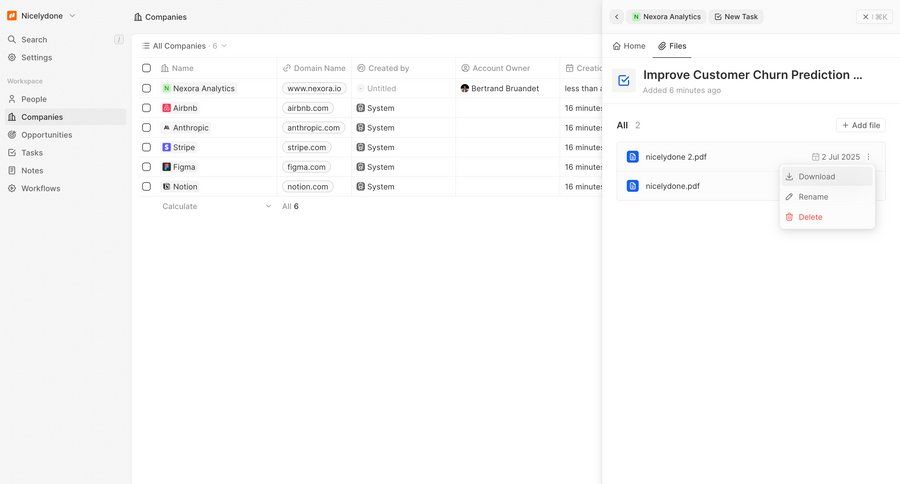Open the figma.com domain link

pos(306,167)
